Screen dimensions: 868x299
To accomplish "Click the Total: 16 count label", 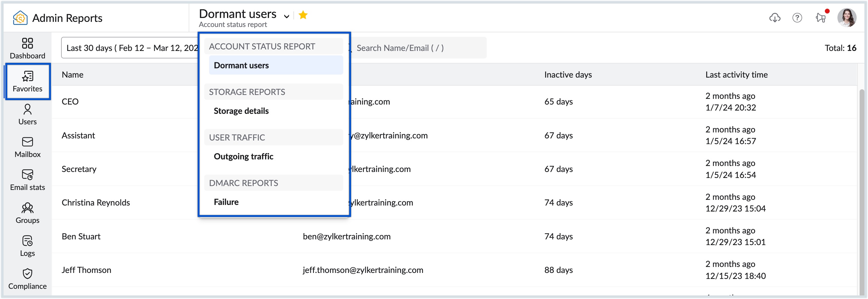I will click(840, 48).
